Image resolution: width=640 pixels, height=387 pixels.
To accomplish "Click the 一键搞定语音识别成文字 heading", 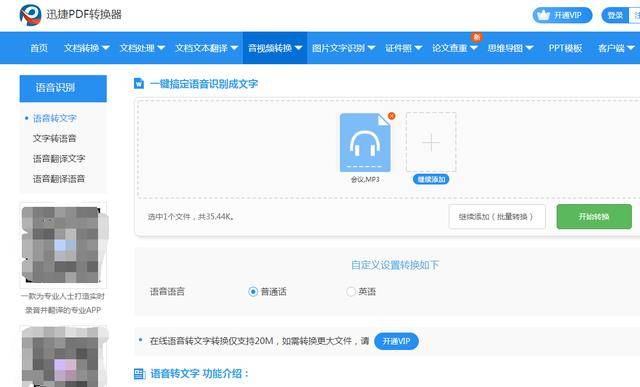I will pyautogui.click(x=204, y=84).
